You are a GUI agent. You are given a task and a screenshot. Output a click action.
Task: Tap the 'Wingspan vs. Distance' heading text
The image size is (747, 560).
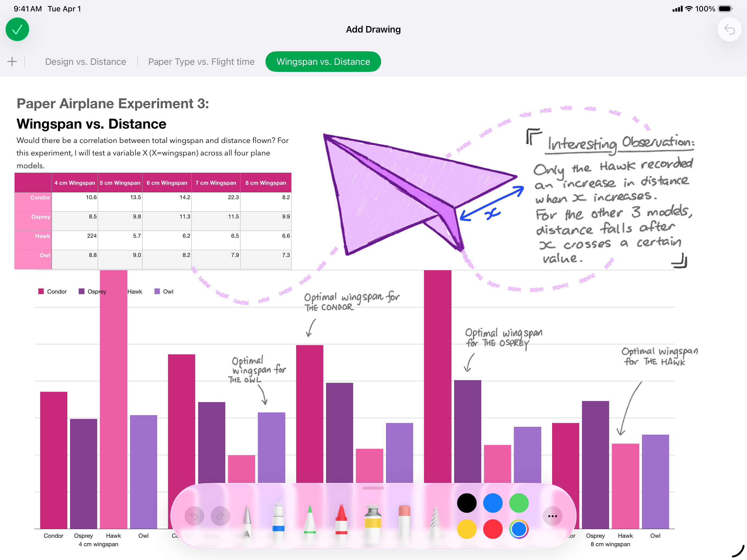click(x=91, y=124)
